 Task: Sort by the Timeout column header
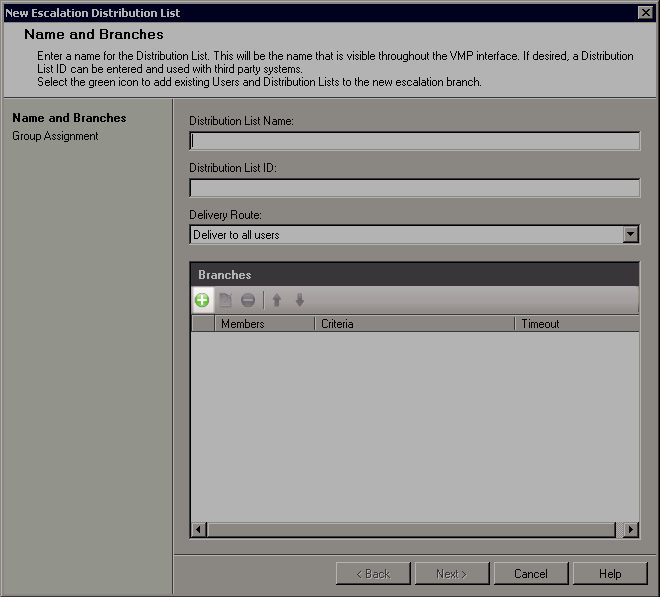577,324
